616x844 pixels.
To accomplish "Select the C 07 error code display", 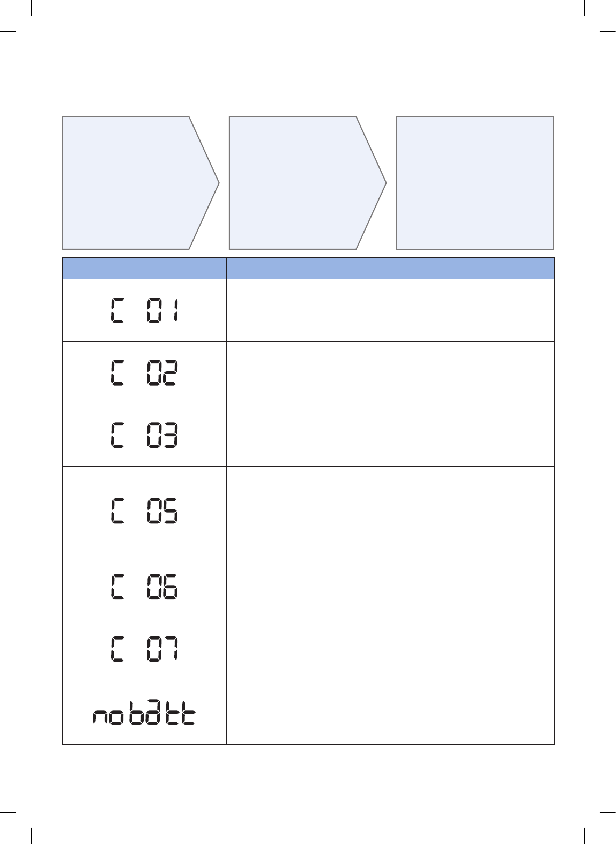I will 144,650.
